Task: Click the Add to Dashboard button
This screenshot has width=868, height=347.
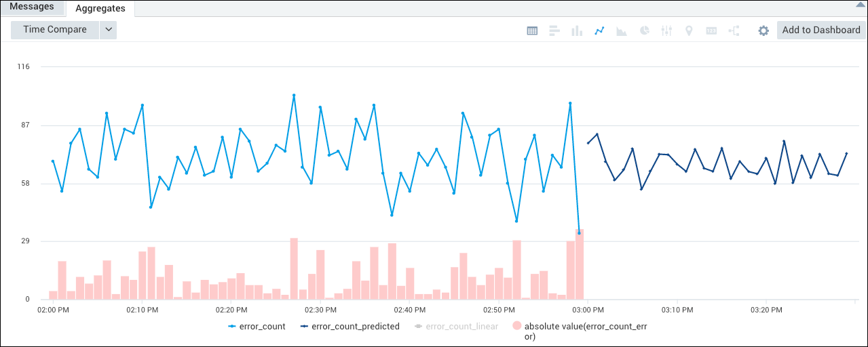Action: [x=821, y=30]
